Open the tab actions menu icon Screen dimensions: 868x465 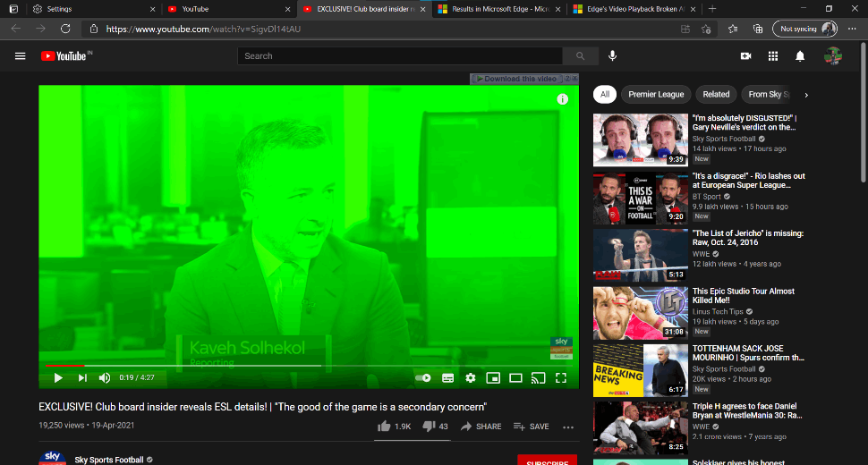click(13, 9)
